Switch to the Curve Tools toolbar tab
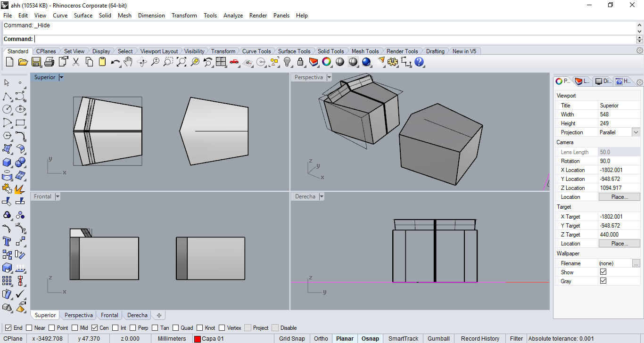Screen dimensions: 644x343 tap(256, 51)
